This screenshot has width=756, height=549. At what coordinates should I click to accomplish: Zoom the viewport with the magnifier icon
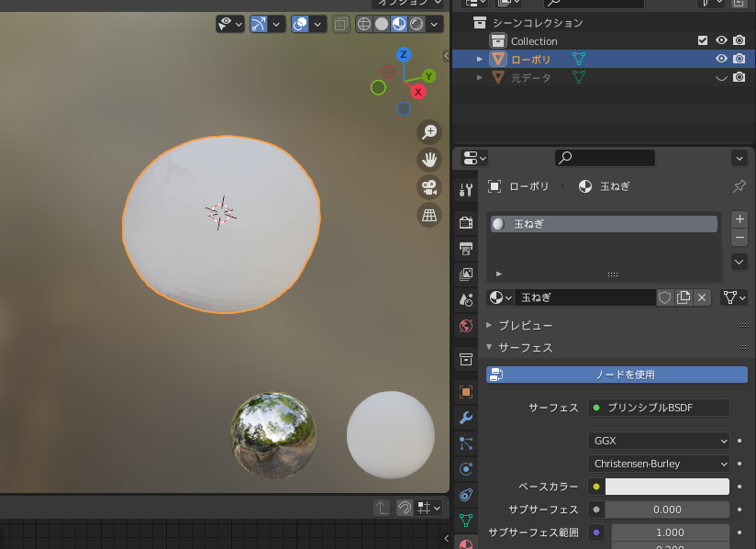tap(428, 132)
